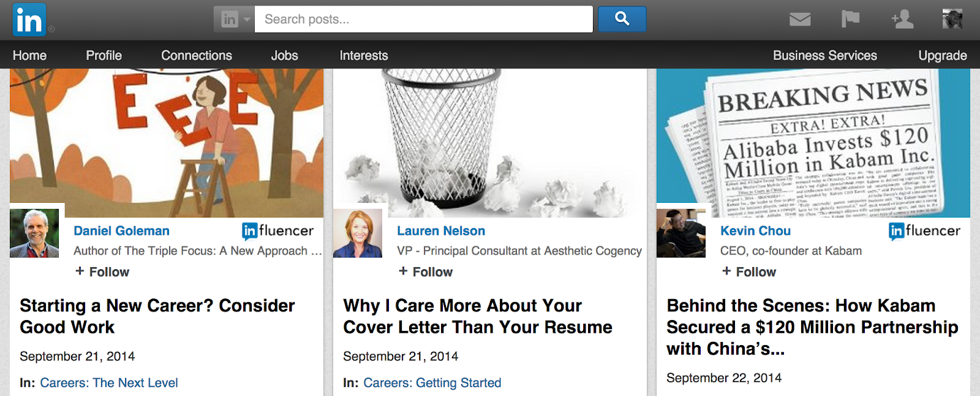Click Kevin Chou's profile photo
Viewport: 980px width, 396px height.
[x=681, y=233]
